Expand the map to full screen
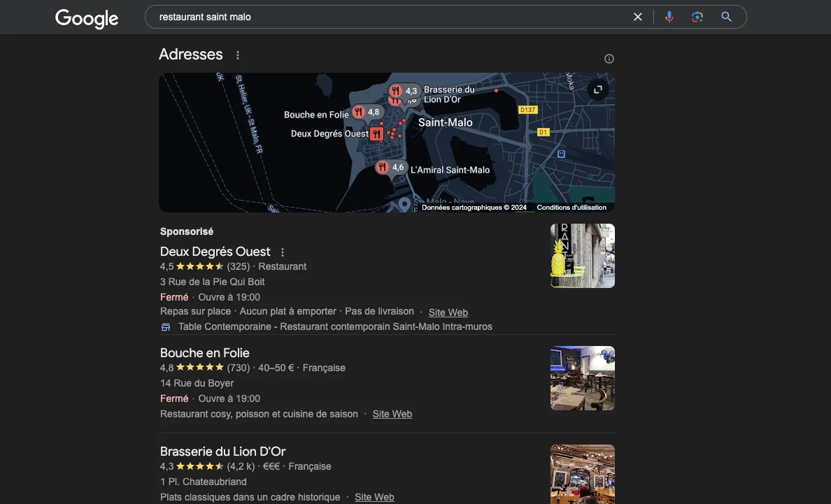Screen dimensions: 831x504 click(598, 89)
